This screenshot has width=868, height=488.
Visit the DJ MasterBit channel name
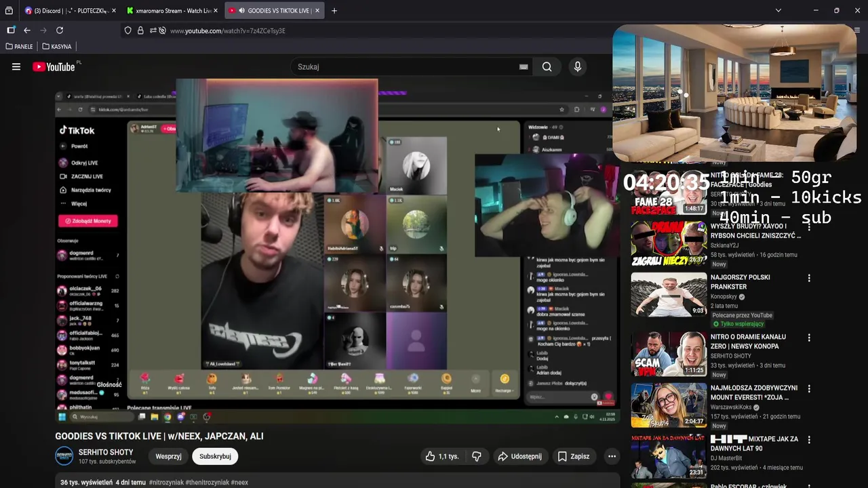tap(726, 459)
